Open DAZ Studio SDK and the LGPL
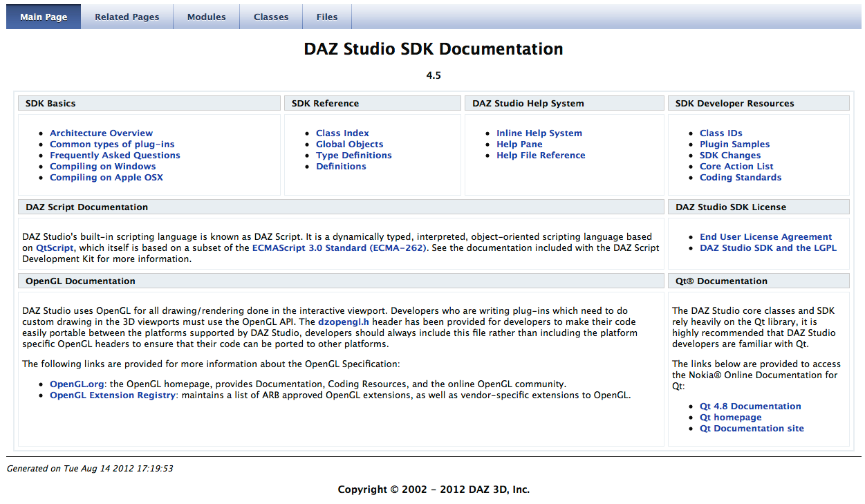This screenshot has height=504, width=865. tap(768, 248)
